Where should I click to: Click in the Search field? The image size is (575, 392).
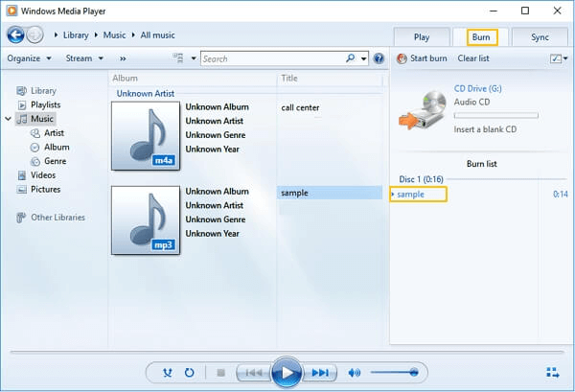click(273, 58)
